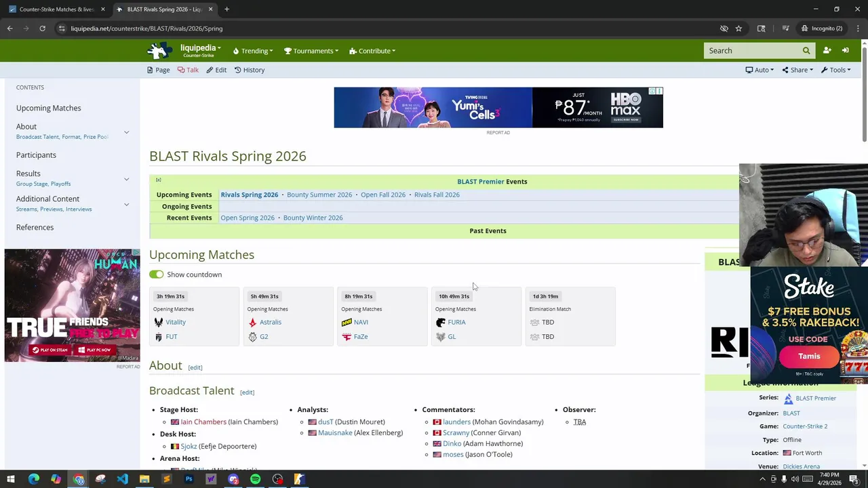This screenshot has height=488, width=868.
Task: Click the Vitality team logo
Action: (159, 322)
